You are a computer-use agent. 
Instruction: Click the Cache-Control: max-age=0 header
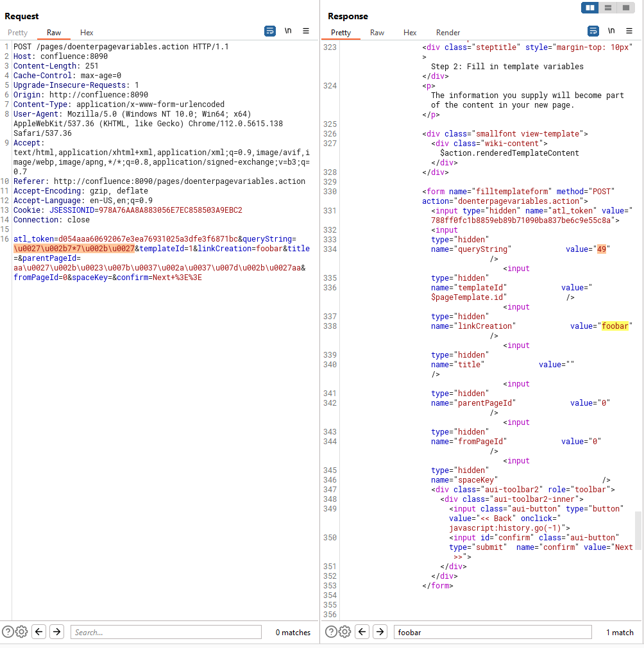click(67, 76)
